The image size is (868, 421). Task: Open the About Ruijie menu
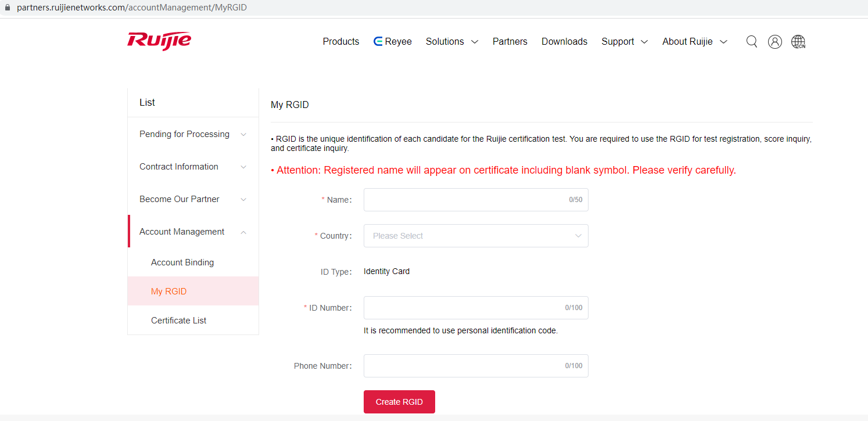point(687,42)
